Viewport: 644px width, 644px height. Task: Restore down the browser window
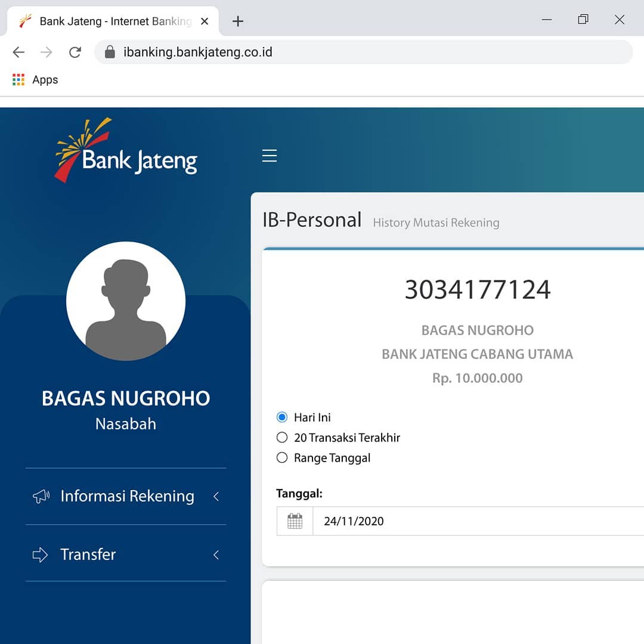coord(583,20)
